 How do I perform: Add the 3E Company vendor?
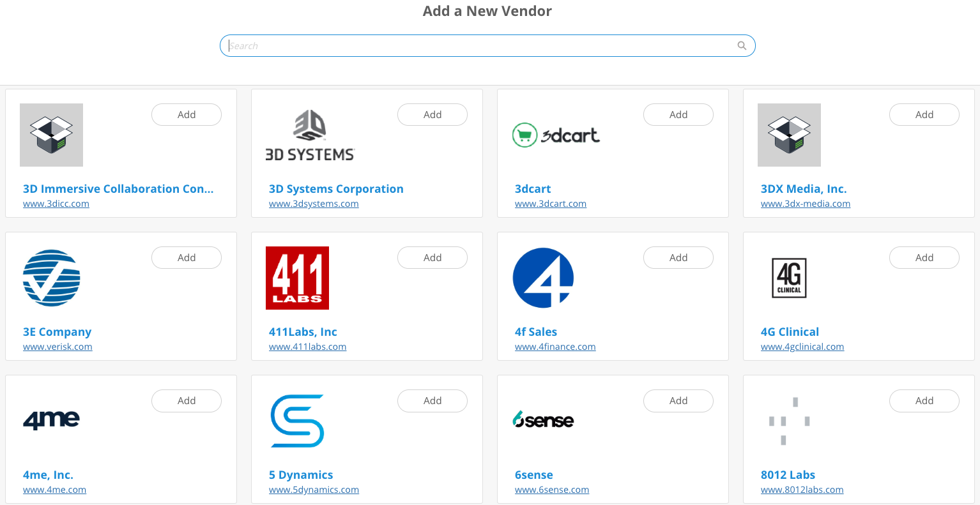187,258
